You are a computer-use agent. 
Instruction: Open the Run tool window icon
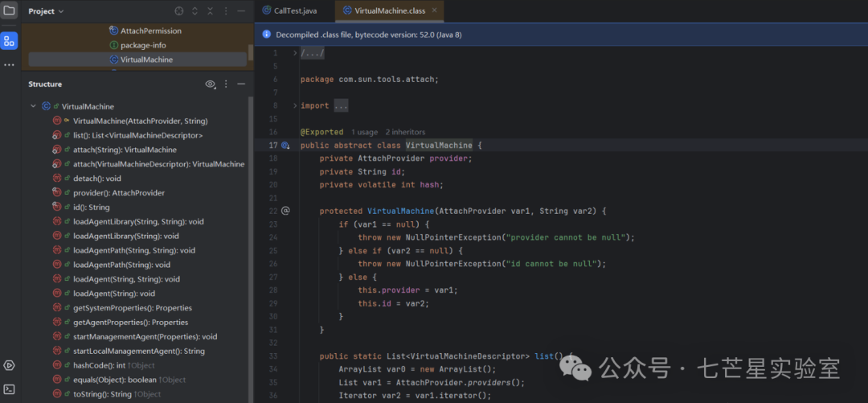(9, 365)
